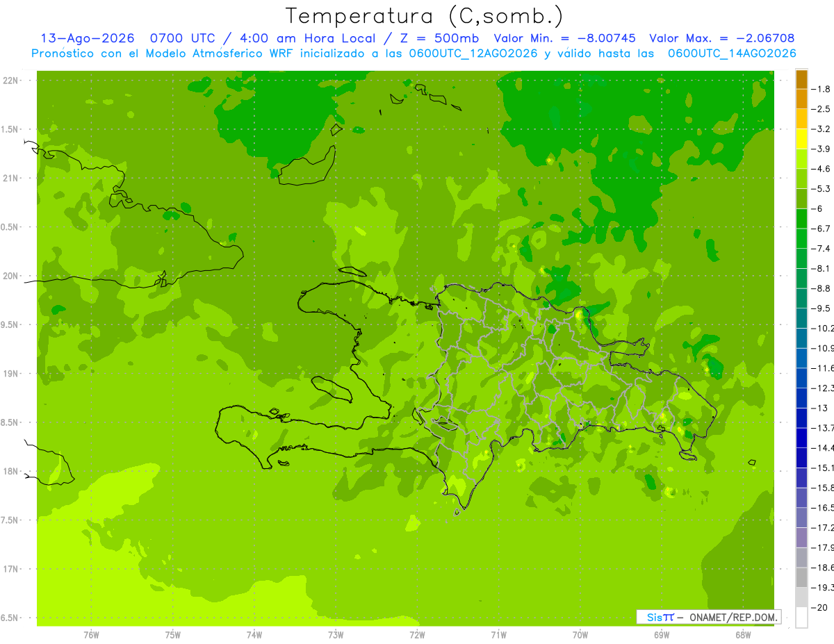Click the '72W' longitude axis label
The height and width of the screenshot is (644, 834).
point(418,635)
